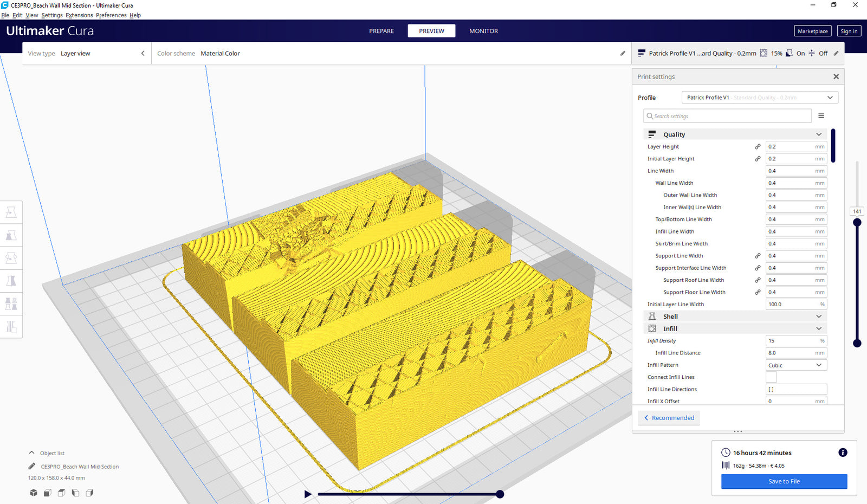The width and height of the screenshot is (867, 504).
Task: Click Save to File button
Action: pos(784,481)
